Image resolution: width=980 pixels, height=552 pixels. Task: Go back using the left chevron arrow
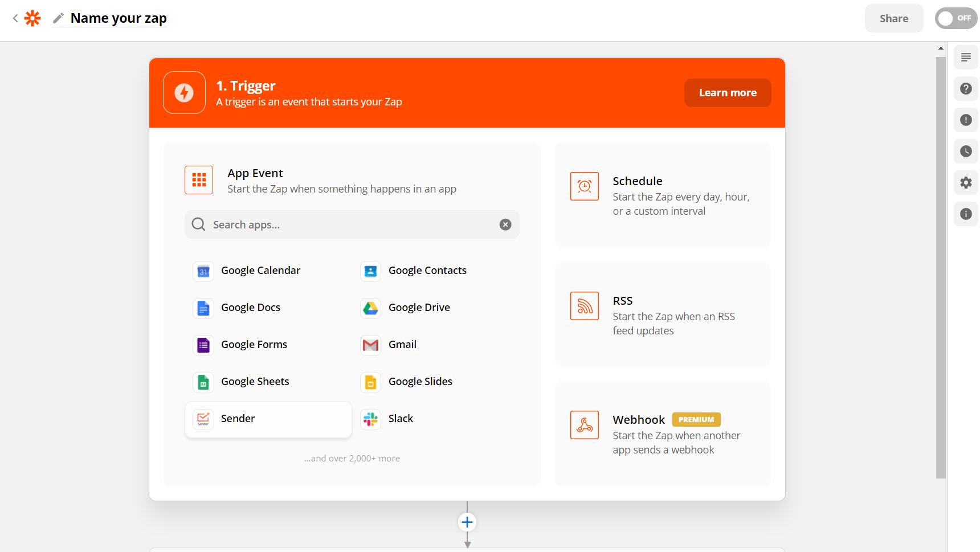(15, 18)
